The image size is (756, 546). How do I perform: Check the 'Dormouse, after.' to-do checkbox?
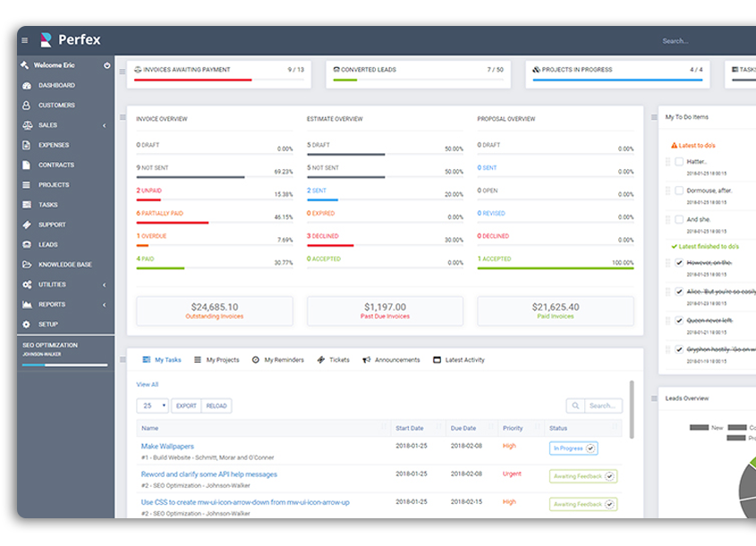point(679,191)
